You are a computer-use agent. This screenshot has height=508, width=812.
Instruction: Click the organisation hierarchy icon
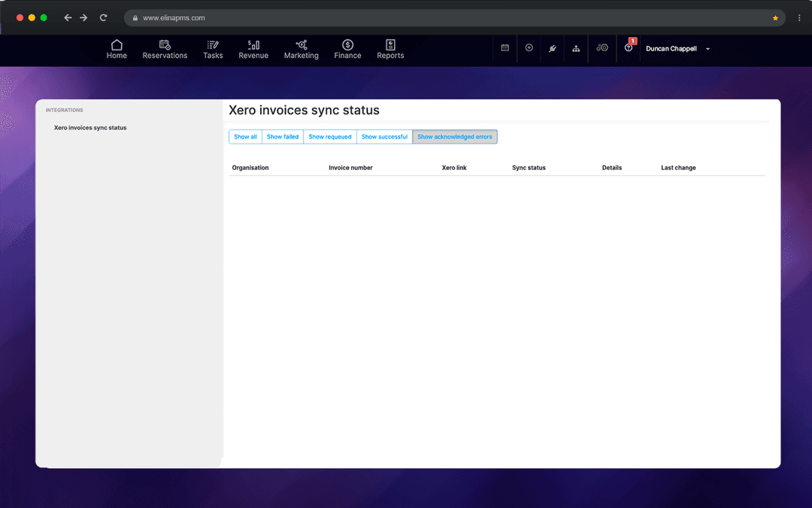(x=576, y=48)
